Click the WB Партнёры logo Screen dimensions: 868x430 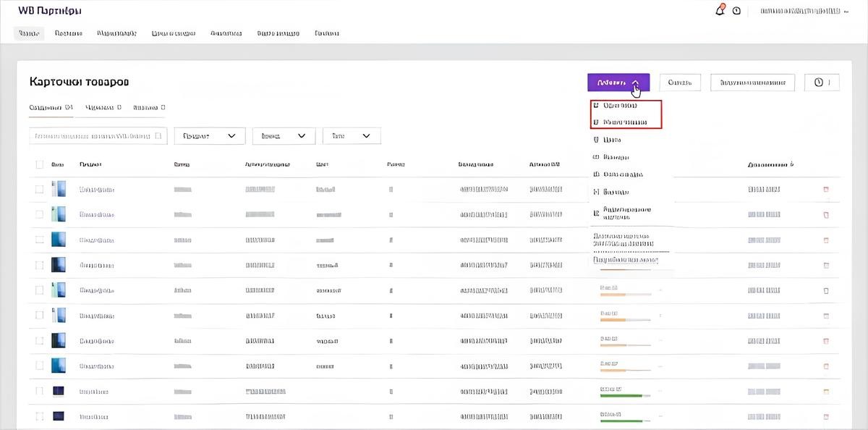coord(50,11)
